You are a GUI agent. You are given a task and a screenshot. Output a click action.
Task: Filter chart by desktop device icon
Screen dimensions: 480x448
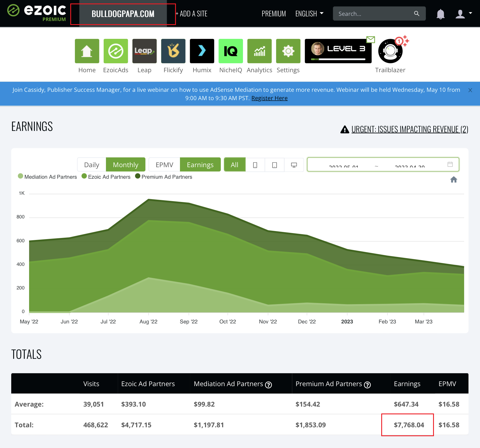(294, 165)
